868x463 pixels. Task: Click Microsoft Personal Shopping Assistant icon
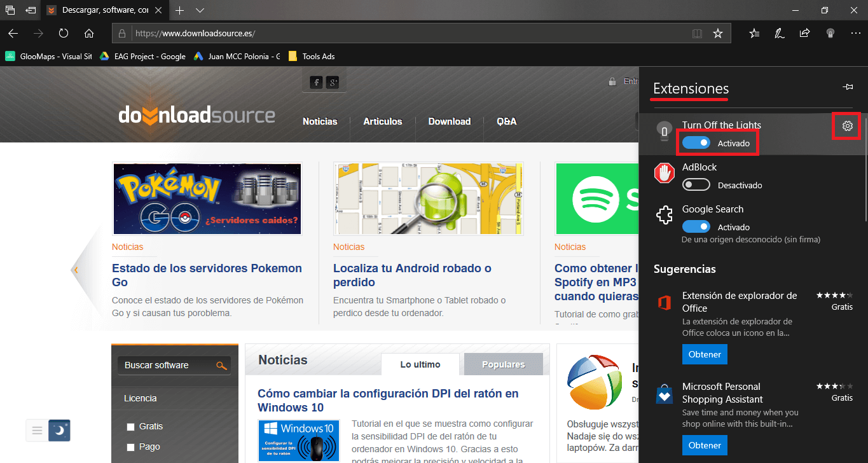pyautogui.click(x=665, y=394)
